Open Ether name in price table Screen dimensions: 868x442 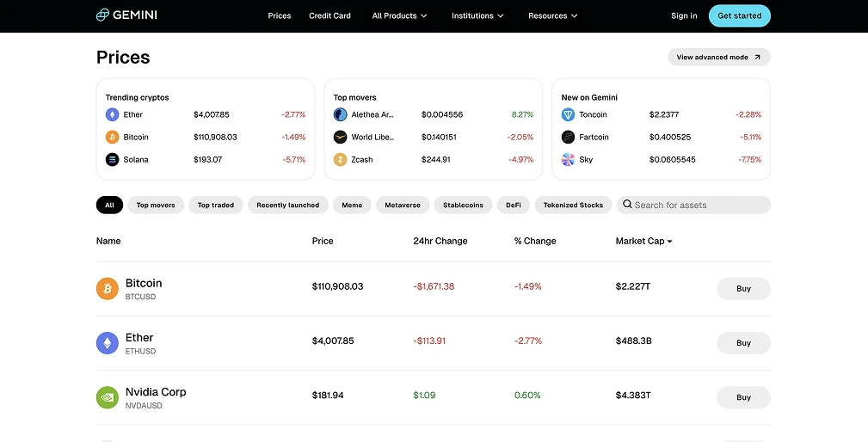tap(139, 337)
